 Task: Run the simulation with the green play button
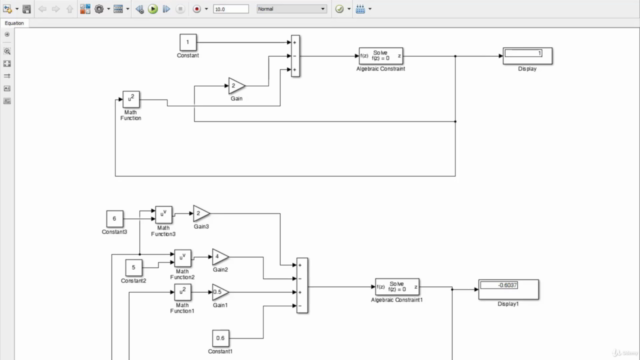point(153,9)
